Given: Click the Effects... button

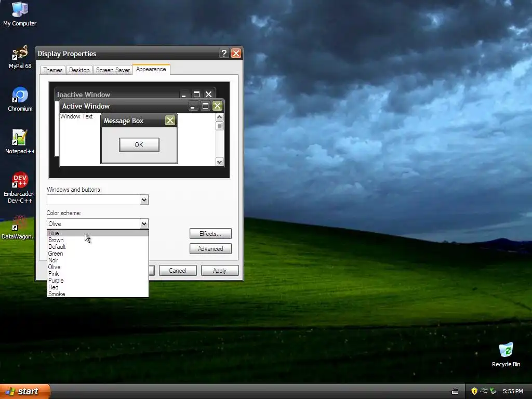Looking at the screenshot, I should point(210,233).
